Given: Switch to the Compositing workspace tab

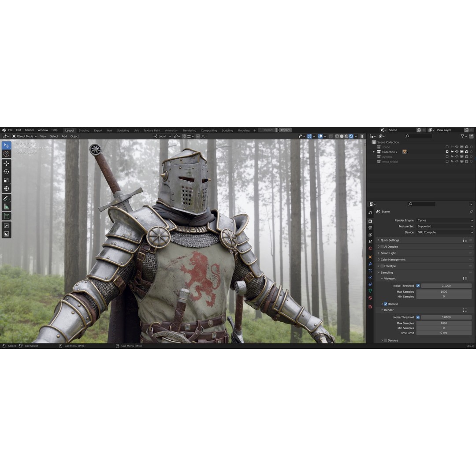Looking at the screenshot, I should (209, 130).
